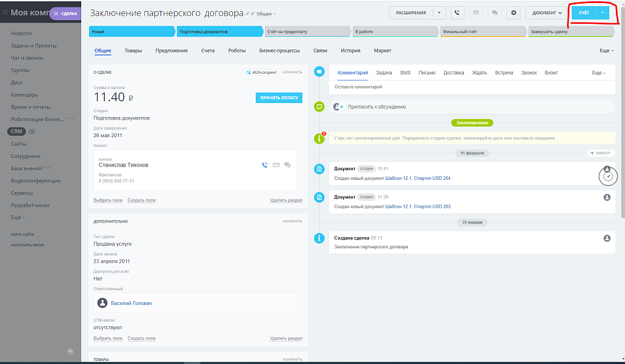This screenshot has width=625, height=364.
Task: Open Василий Головач responsible person profile
Action: tap(131, 303)
